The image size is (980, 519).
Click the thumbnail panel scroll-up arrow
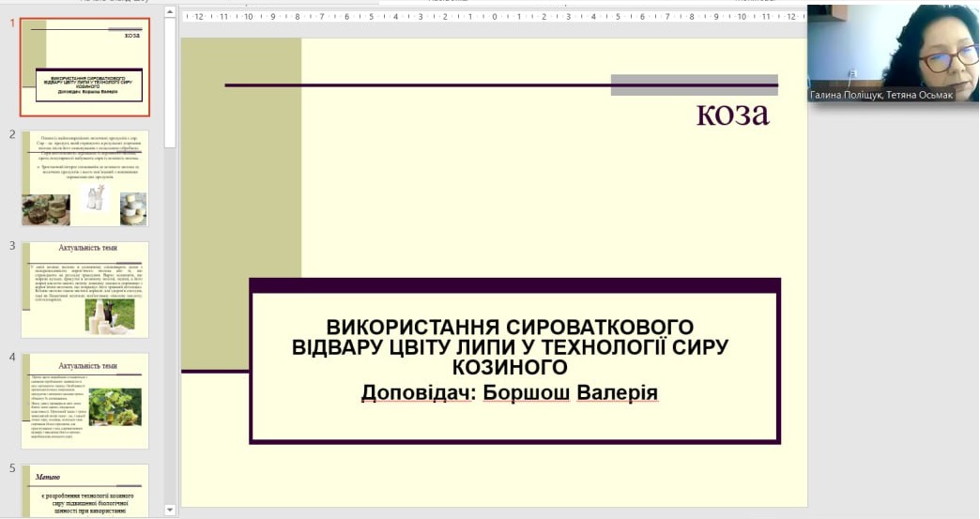(170, 12)
